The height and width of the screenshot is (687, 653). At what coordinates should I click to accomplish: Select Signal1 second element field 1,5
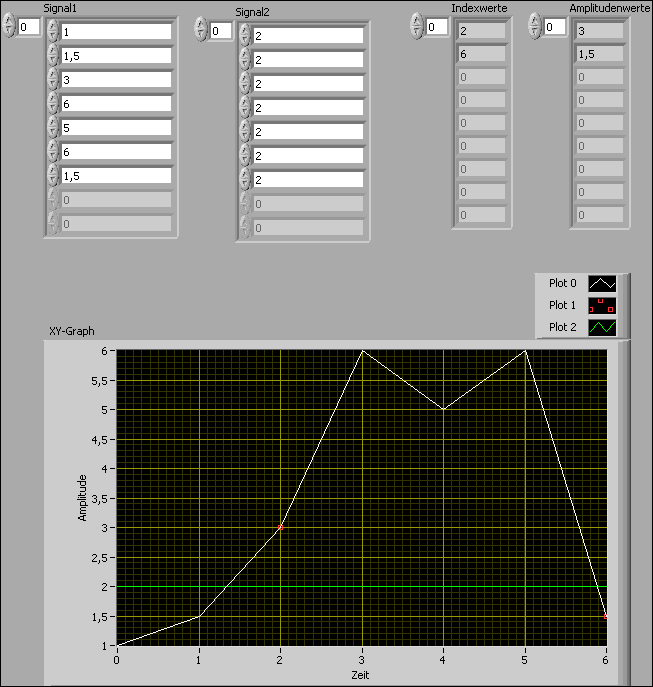(116, 56)
